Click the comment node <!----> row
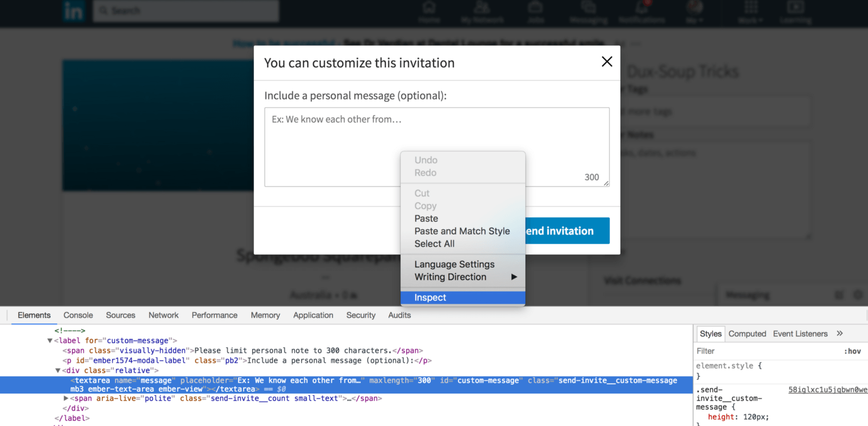868x426 pixels. (69, 330)
